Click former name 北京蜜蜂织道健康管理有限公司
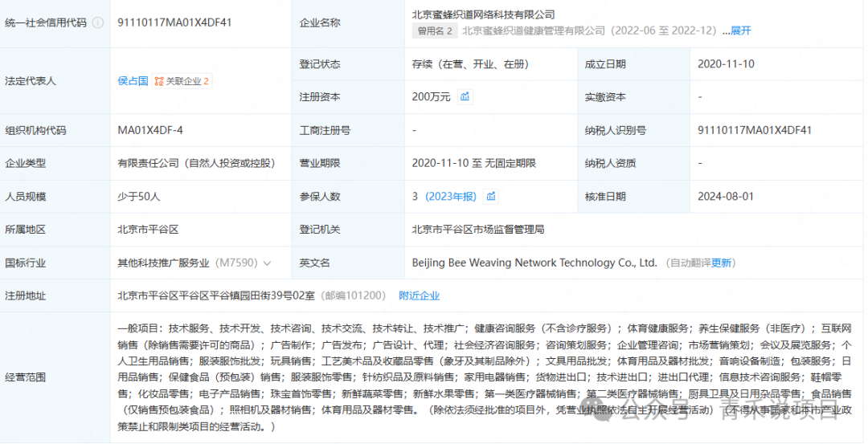The height and width of the screenshot is (444, 868). (x=534, y=31)
